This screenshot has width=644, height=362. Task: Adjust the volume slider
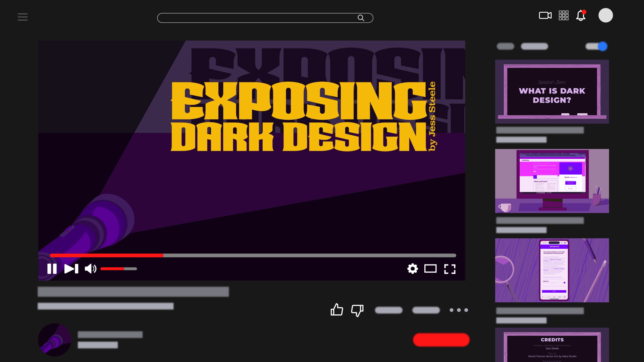118,269
